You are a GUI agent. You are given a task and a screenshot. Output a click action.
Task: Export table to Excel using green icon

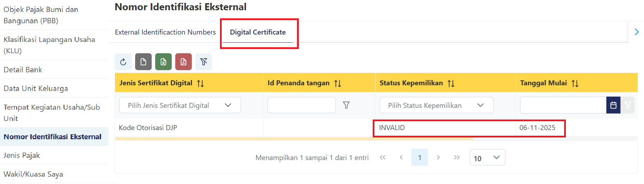pyautogui.click(x=163, y=62)
